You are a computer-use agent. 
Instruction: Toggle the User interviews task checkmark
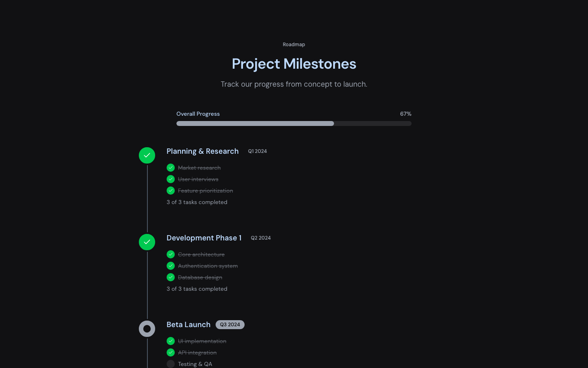(171, 179)
